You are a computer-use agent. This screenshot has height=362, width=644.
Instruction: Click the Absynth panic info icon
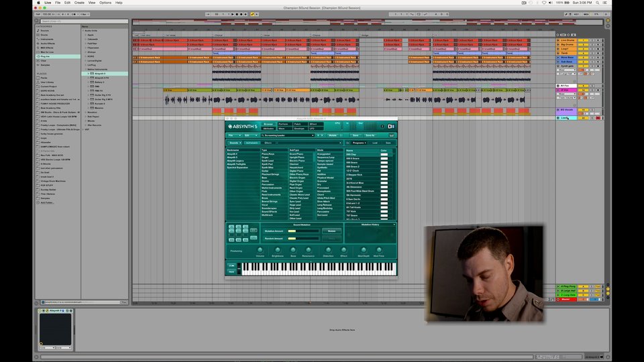pyautogui.click(x=382, y=127)
